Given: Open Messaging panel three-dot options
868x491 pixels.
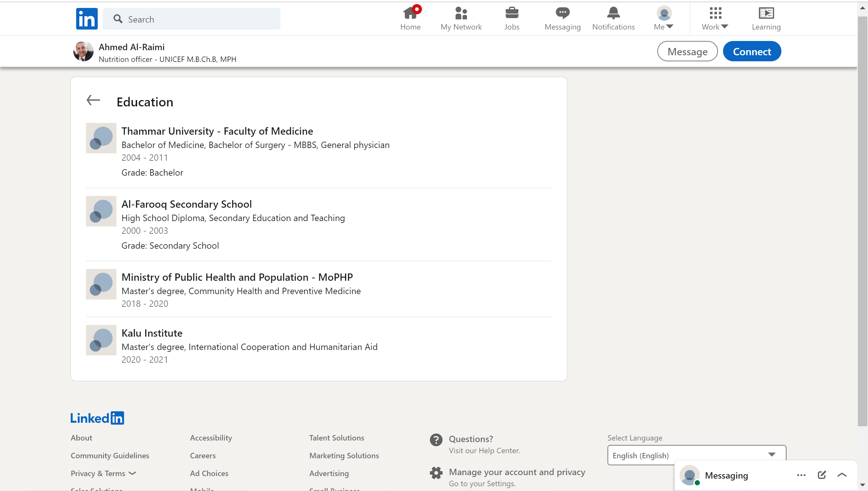Looking at the screenshot, I should (x=801, y=475).
